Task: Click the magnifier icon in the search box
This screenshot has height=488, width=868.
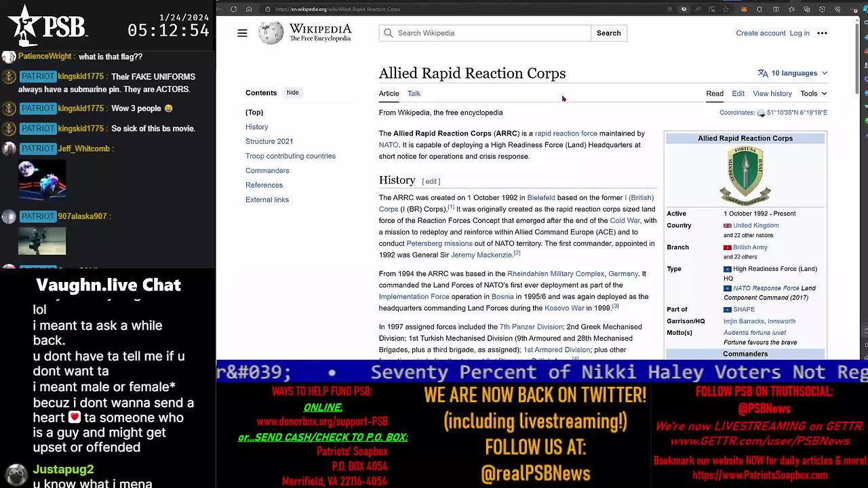Action: point(388,33)
